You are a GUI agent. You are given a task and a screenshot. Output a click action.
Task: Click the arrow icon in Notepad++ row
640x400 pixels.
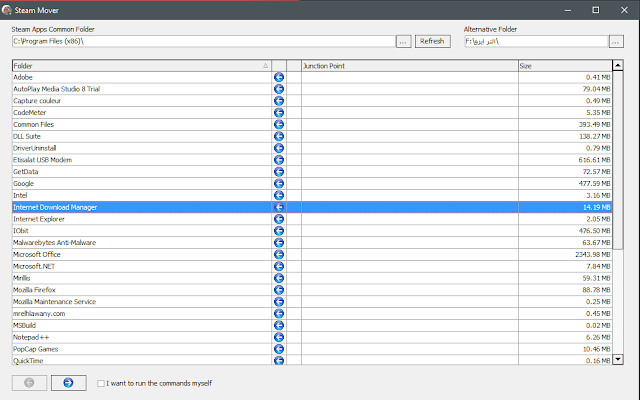coord(279,338)
